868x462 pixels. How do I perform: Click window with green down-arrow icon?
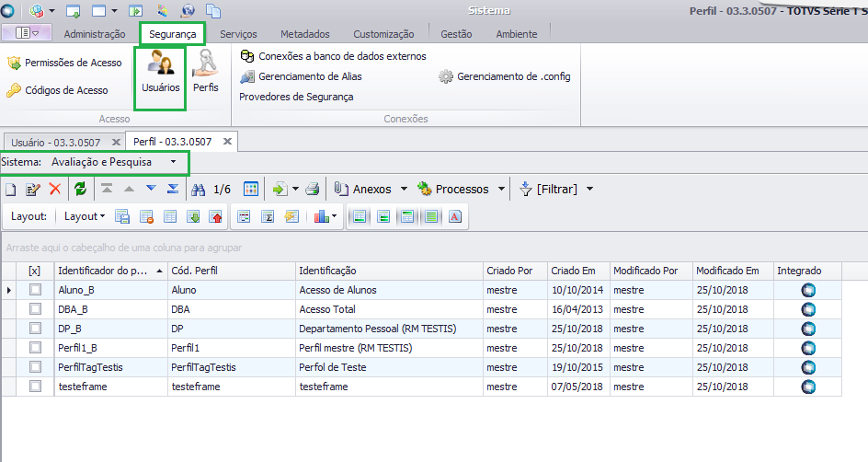click(x=73, y=10)
